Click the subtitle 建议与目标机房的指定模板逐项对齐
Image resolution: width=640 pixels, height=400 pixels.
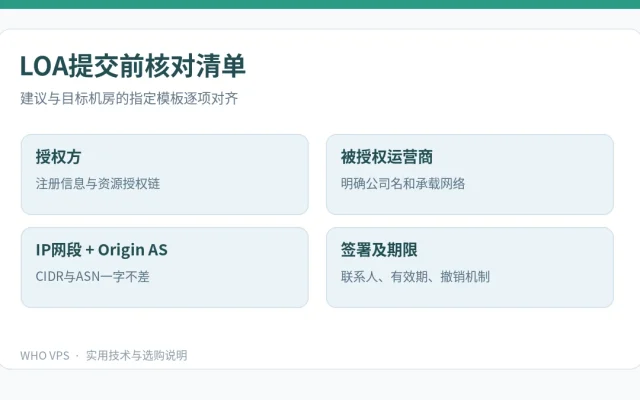129,98
